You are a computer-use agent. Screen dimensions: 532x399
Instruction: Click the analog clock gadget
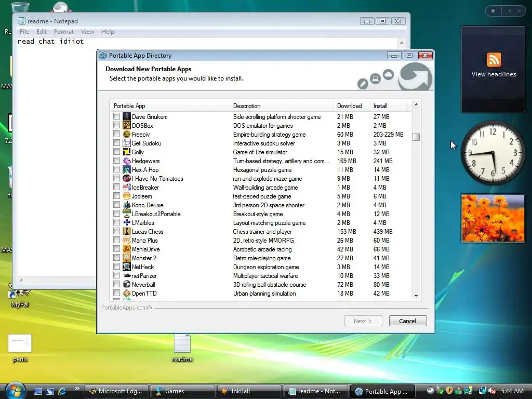point(493,153)
